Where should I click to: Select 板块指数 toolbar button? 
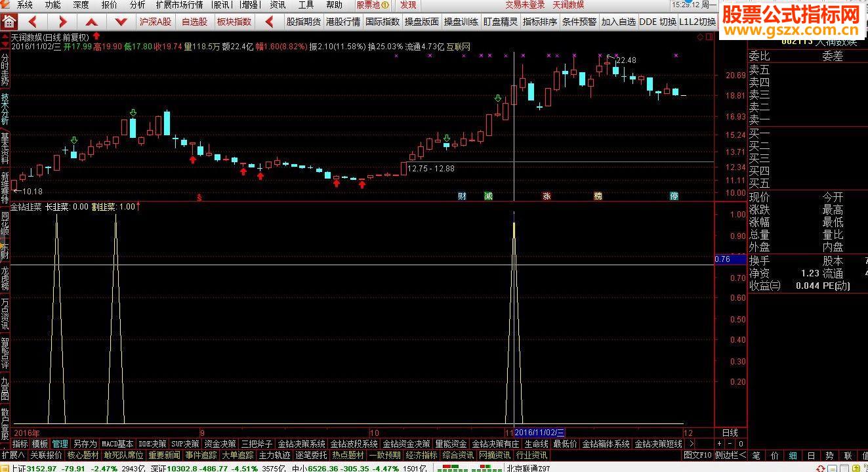tap(234, 22)
